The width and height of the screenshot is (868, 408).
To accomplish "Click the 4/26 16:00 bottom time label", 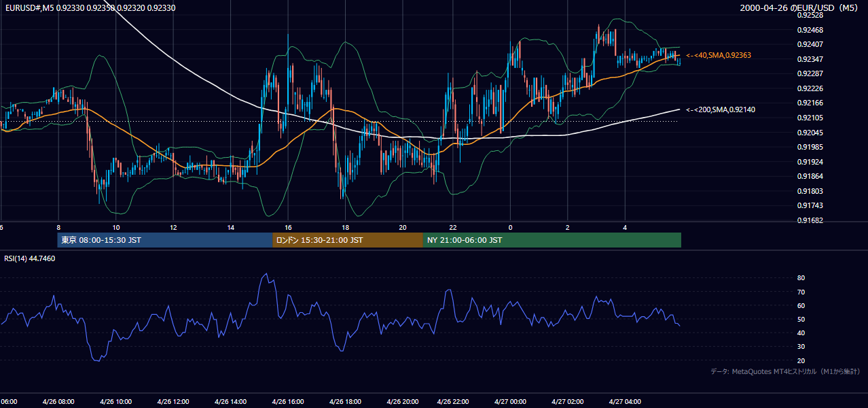I will coord(288,401).
